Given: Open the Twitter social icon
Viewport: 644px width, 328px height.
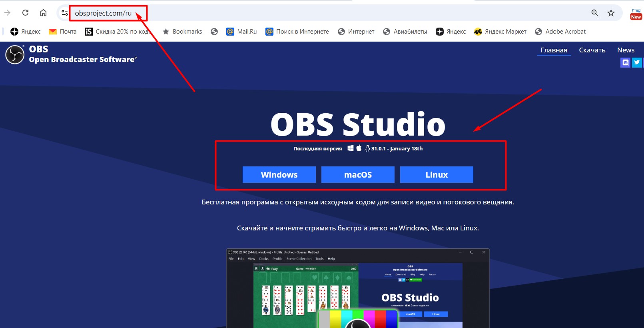Looking at the screenshot, I should click(x=637, y=62).
